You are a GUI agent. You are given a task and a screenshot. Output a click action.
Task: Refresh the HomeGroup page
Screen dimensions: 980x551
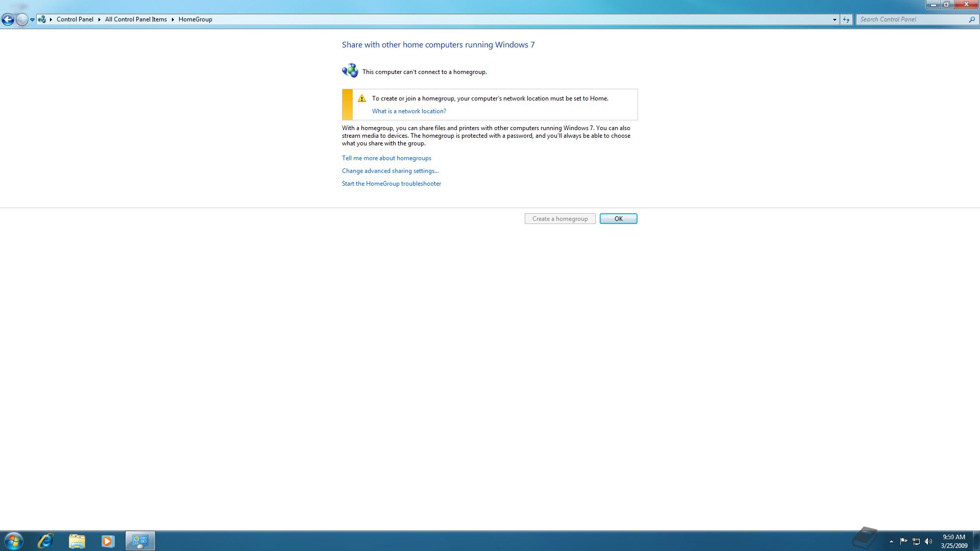(x=846, y=19)
